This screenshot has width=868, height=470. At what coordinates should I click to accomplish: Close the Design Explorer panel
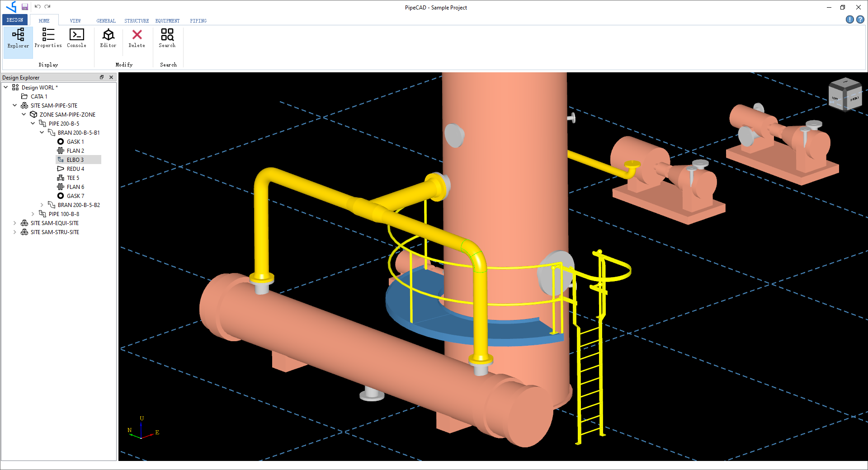click(111, 77)
